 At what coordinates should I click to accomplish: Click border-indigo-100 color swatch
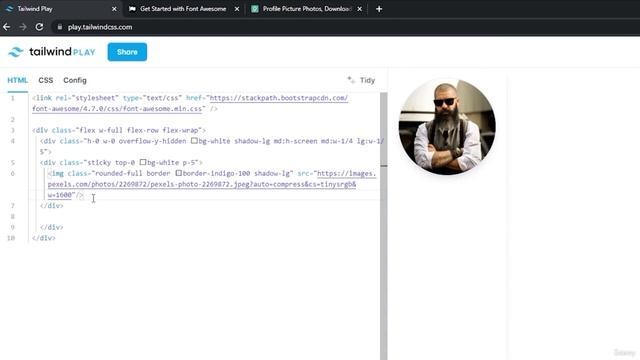click(178, 173)
